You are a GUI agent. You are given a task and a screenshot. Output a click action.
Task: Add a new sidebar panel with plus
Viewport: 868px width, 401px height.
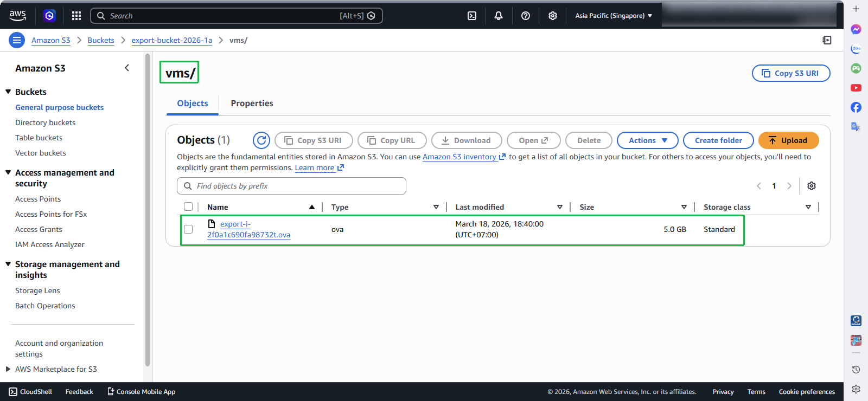pos(856,9)
